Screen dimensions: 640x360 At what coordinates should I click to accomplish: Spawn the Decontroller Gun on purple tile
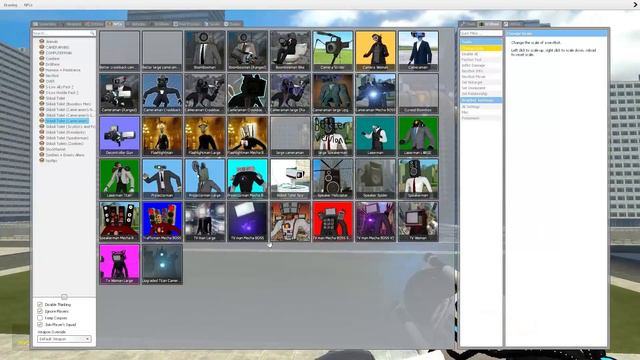(119, 136)
